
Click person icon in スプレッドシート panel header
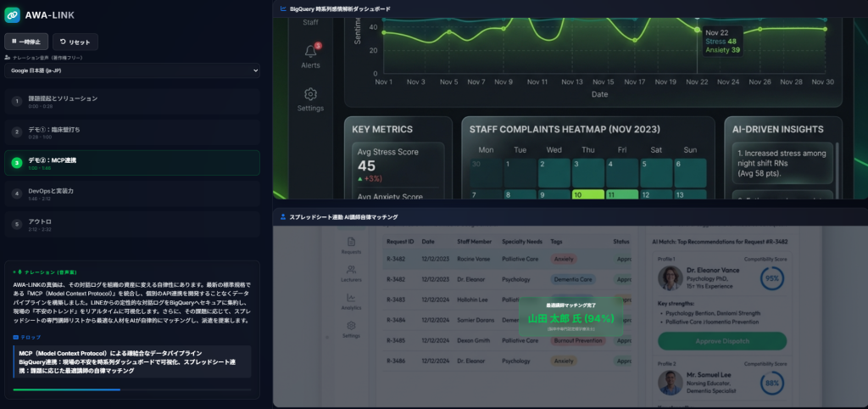pyautogui.click(x=283, y=216)
